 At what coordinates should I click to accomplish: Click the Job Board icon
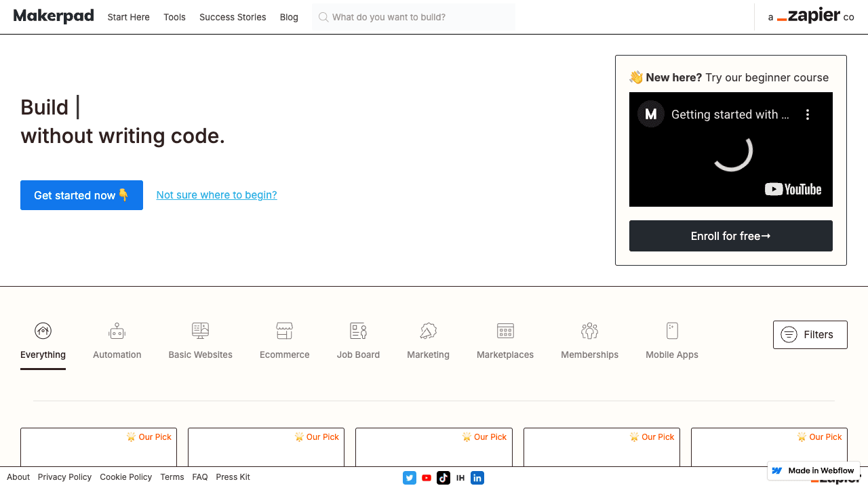coord(359,331)
